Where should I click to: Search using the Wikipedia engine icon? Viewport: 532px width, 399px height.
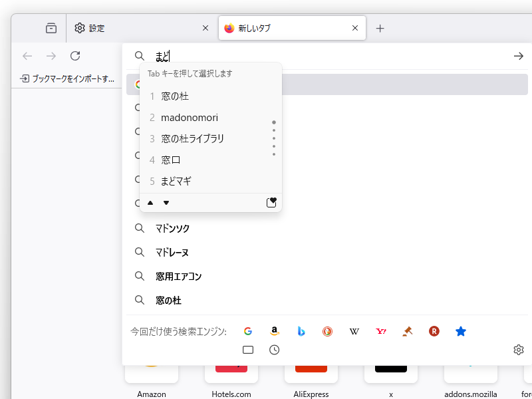[x=354, y=331]
